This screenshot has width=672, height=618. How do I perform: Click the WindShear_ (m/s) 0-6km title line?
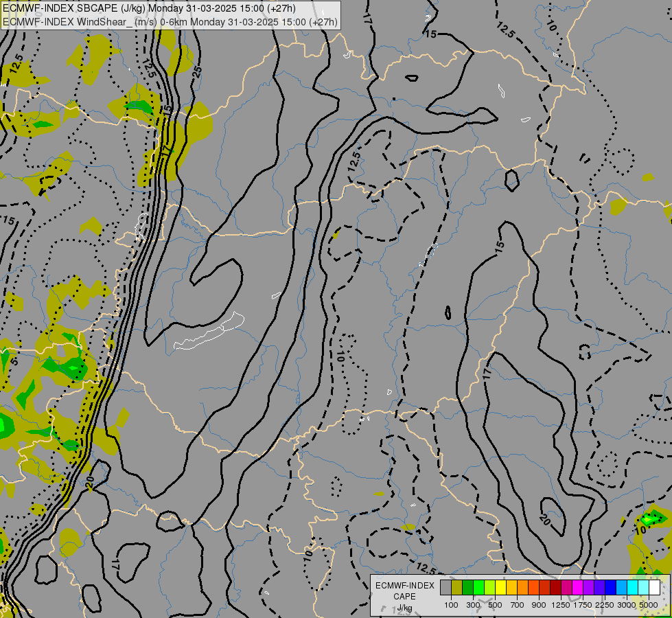pyautogui.click(x=170, y=22)
